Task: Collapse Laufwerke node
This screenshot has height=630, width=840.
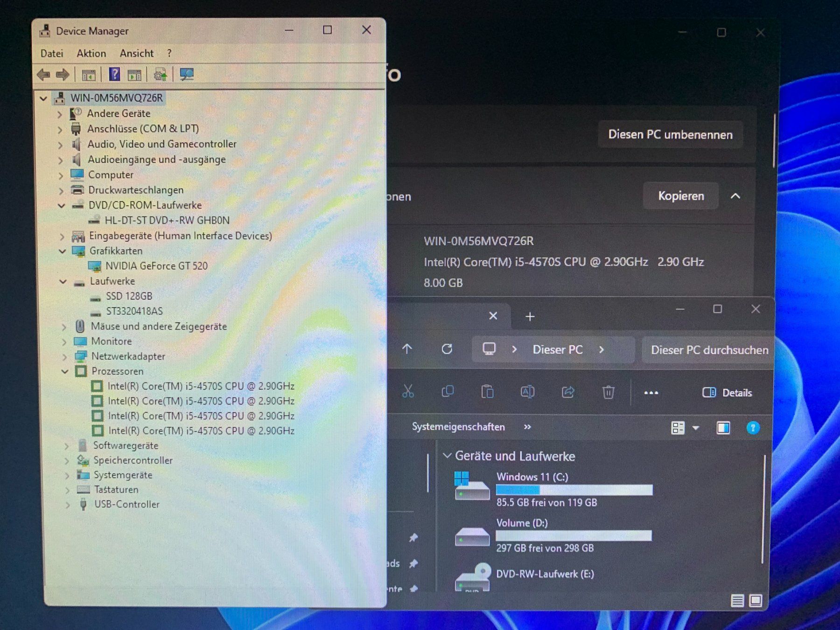Action: 63,281
